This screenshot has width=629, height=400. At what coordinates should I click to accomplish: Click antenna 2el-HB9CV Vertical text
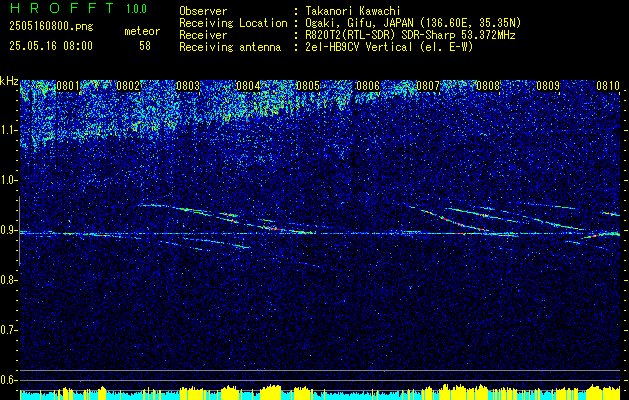coord(389,47)
